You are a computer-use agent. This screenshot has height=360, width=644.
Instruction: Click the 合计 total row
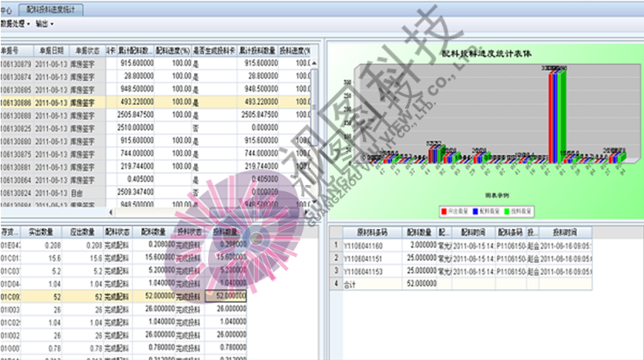(x=461, y=284)
